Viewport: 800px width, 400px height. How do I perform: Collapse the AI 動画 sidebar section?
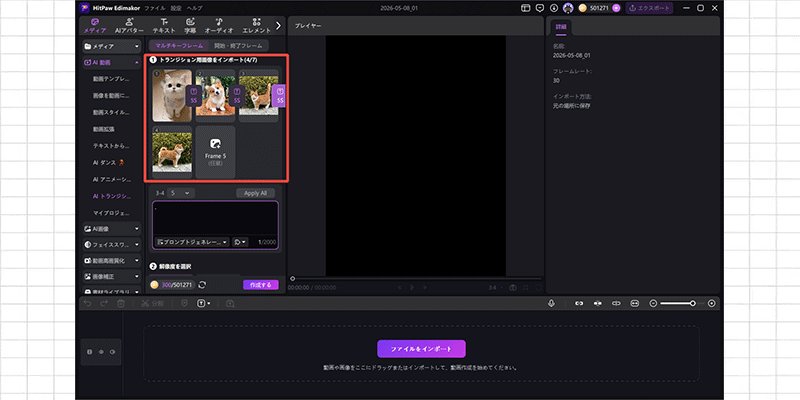click(x=111, y=63)
